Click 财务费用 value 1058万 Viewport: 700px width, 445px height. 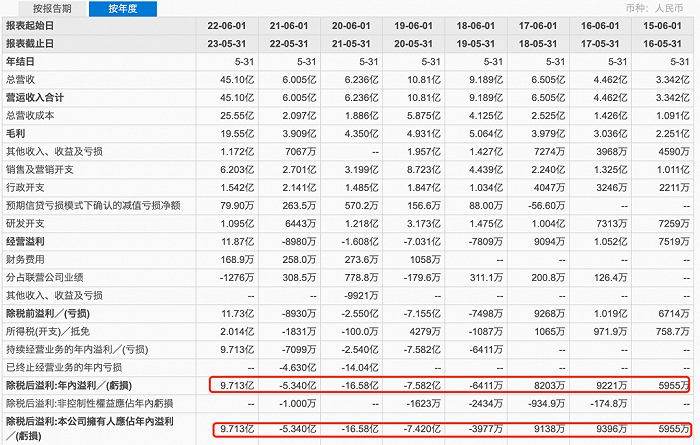(425, 259)
